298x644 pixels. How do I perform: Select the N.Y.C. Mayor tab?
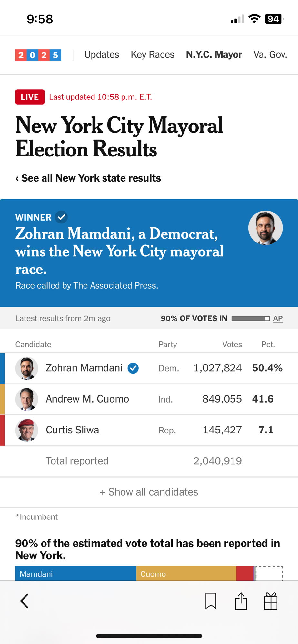(214, 55)
